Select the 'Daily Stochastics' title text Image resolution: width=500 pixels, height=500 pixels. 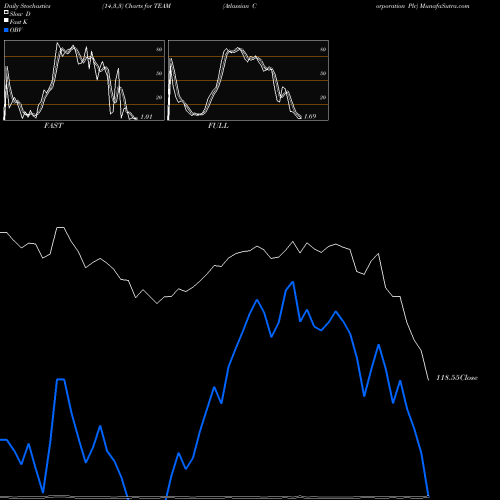[x=27, y=6]
